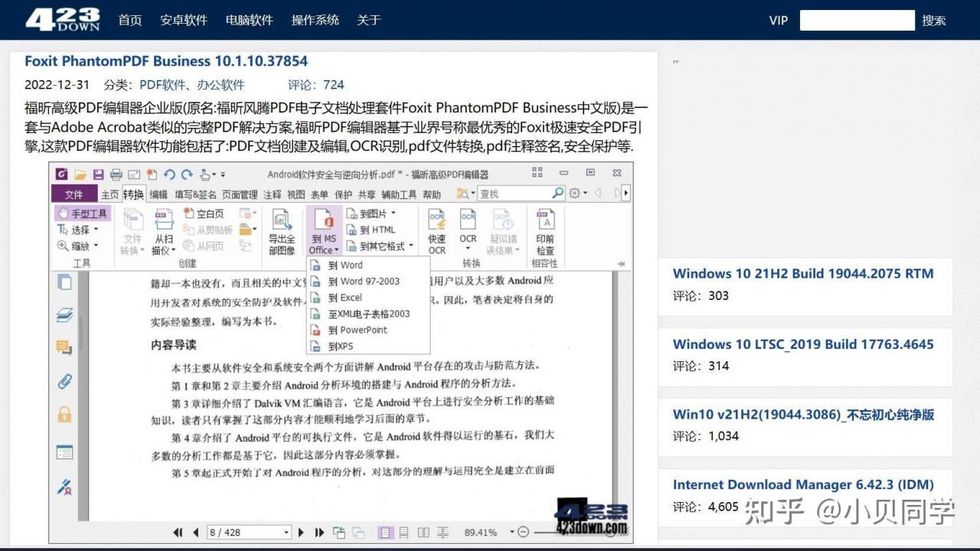Open the comments side panel icon
Image resolution: width=980 pixels, height=551 pixels.
tap(64, 348)
